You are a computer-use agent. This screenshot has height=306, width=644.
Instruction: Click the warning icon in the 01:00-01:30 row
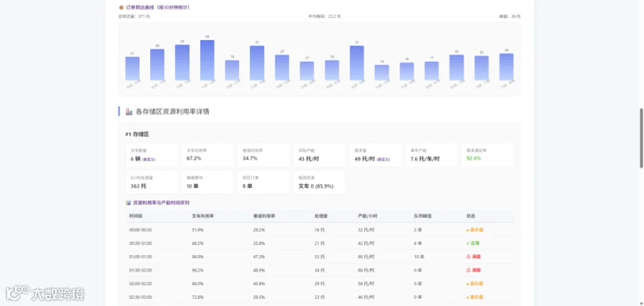(468, 257)
